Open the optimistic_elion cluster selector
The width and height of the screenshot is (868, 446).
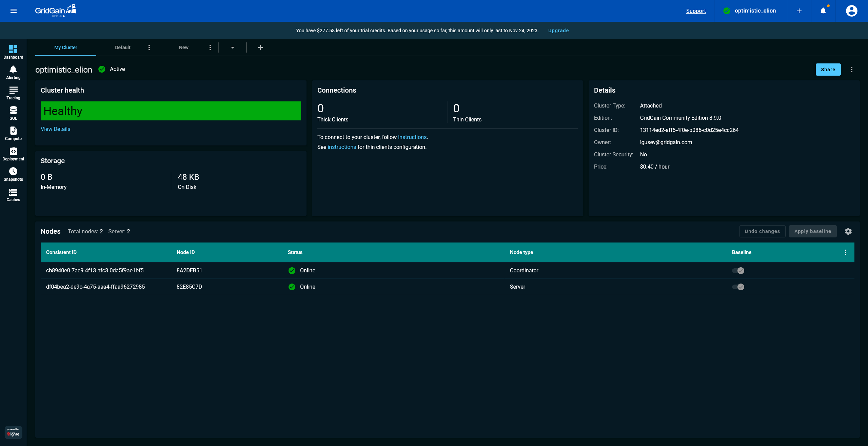[x=750, y=11]
